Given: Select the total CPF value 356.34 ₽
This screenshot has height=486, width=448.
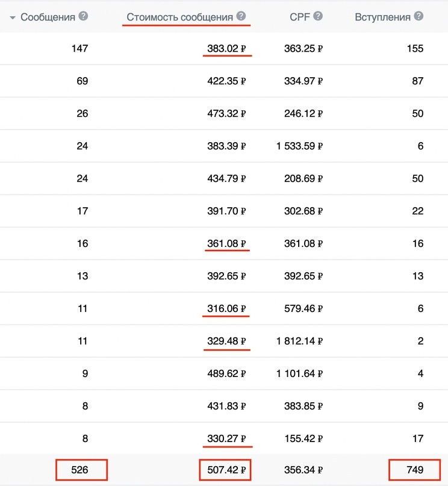Looking at the screenshot, I should [x=303, y=470].
